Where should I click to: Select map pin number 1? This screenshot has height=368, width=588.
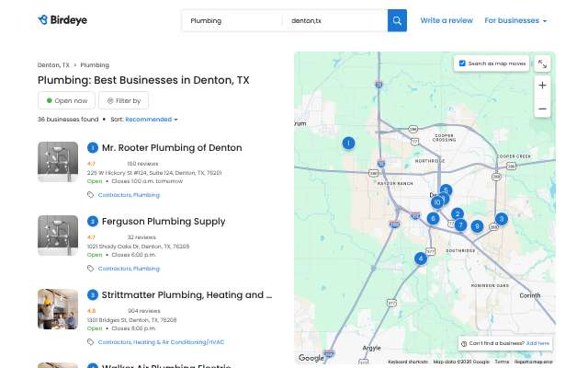pyautogui.click(x=348, y=144)
